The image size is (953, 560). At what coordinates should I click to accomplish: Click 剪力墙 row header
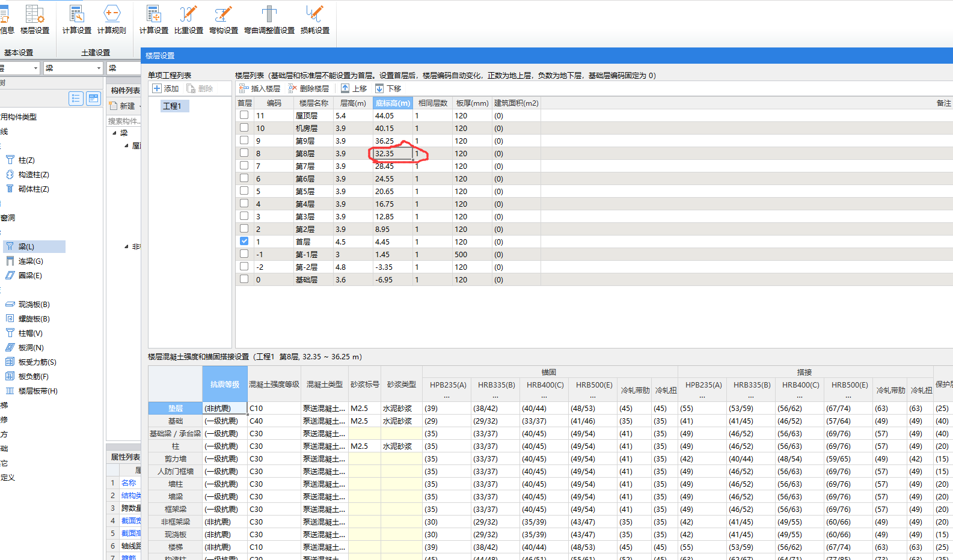[x=176, y=458]
